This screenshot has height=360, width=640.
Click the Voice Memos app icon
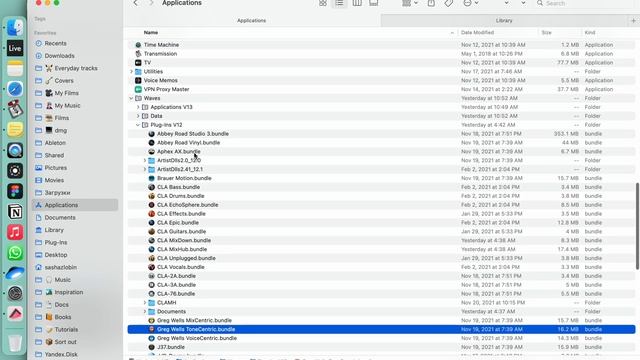(x=138, y=80)
